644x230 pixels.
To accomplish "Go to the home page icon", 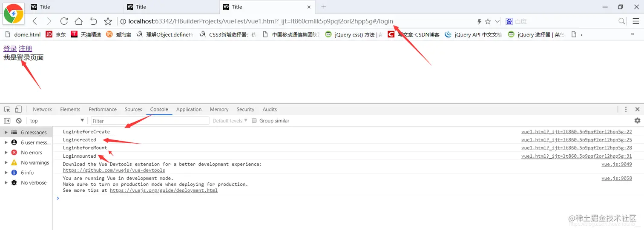I will pyautogui.click(x=79, y=21).
